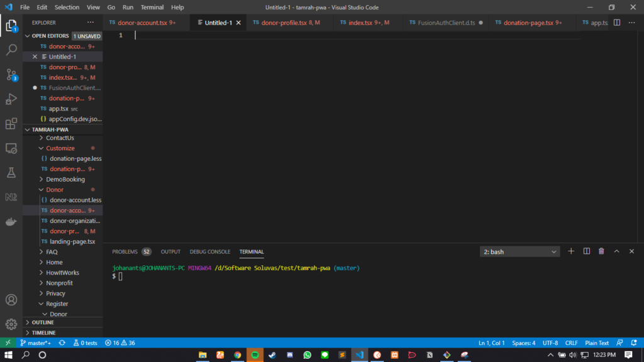Image resolution: width=644 pixels, height=362 pixels.
Task: Open the terminal selector '2: bash' dropdown
Action: (519, 251)
